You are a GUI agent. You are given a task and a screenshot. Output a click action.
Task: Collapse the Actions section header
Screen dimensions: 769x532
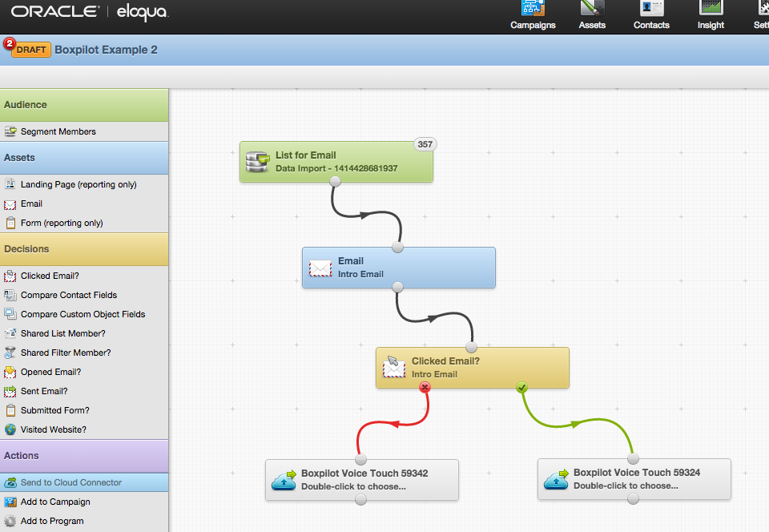point(84,456)
